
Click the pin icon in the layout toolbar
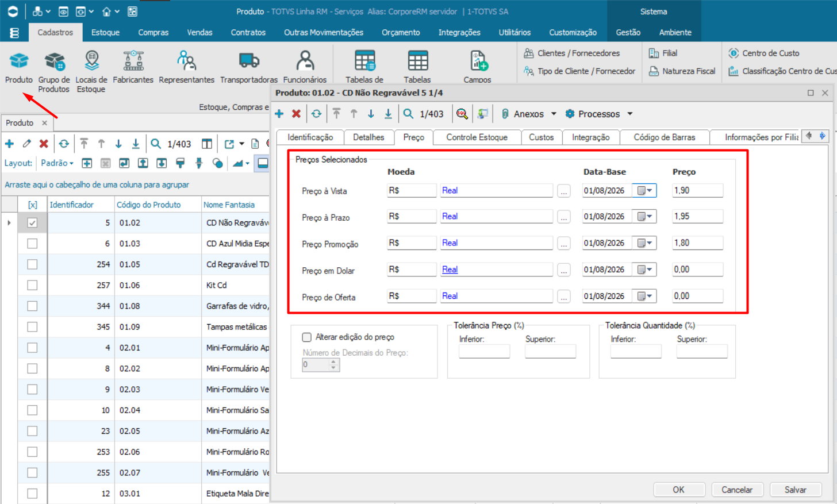tap(199, 163)
